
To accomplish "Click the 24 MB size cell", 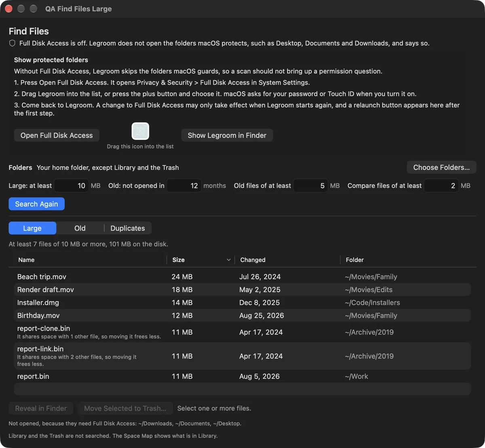I will click(182, 277).
